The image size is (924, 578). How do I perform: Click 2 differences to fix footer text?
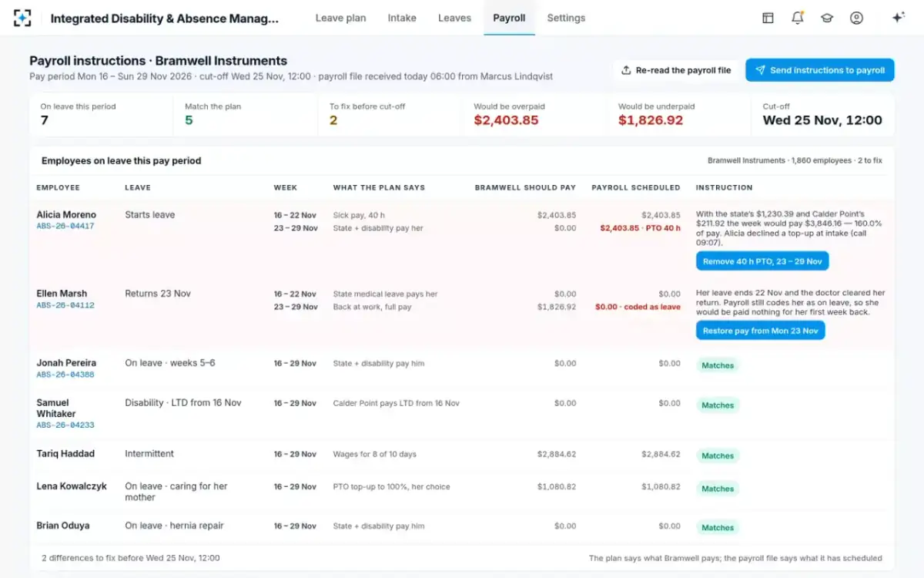130,558
